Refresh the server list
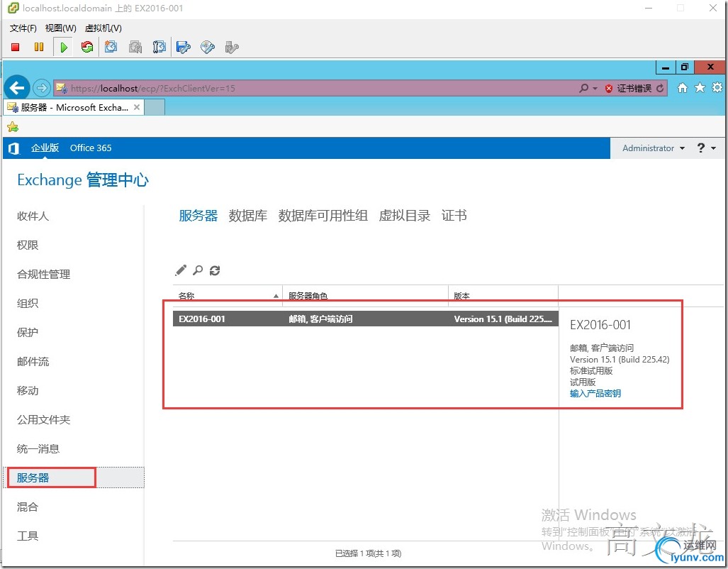This screenshot has height=569, width=728. click(215, 270)
